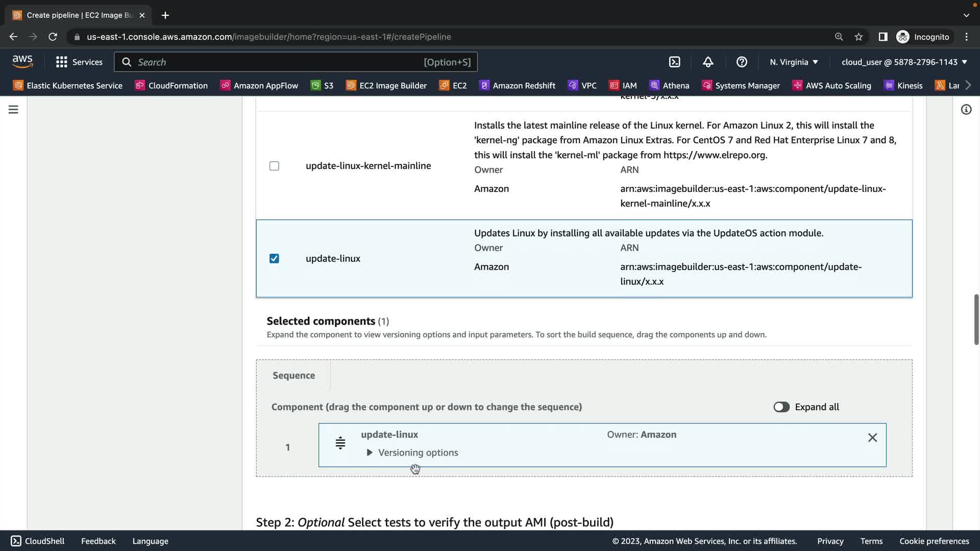The height and width of the screenshot is (551, 980).
Task: Expand Versioning options for update-linux
Action: pyautogui.click(x=412, y=453)
